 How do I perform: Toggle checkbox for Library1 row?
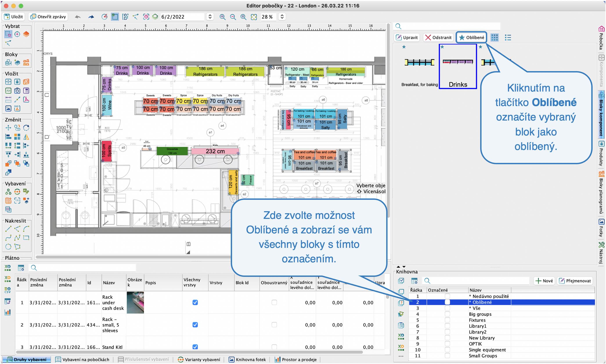[447, 326]
